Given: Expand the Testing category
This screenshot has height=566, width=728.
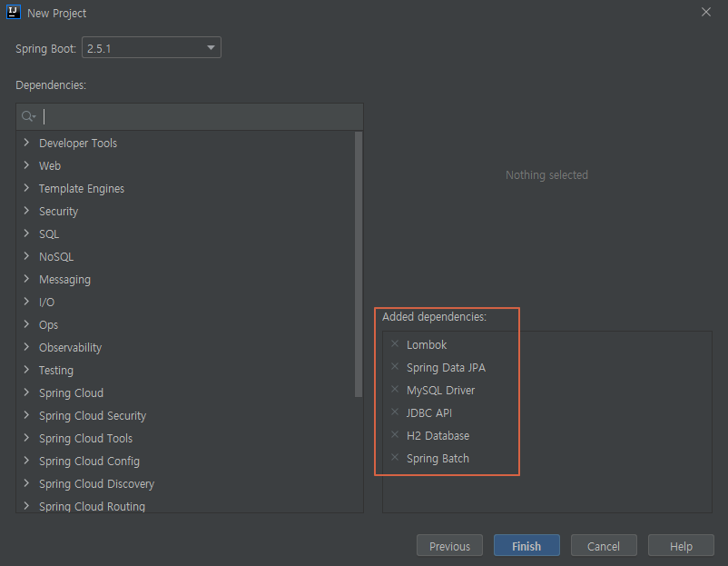Looking at the screenshot, I should click(x=26, y=370).
